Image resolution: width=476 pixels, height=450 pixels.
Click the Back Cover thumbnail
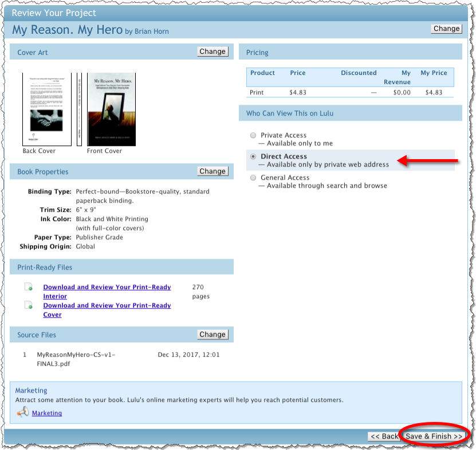click(x=47, y=109)
